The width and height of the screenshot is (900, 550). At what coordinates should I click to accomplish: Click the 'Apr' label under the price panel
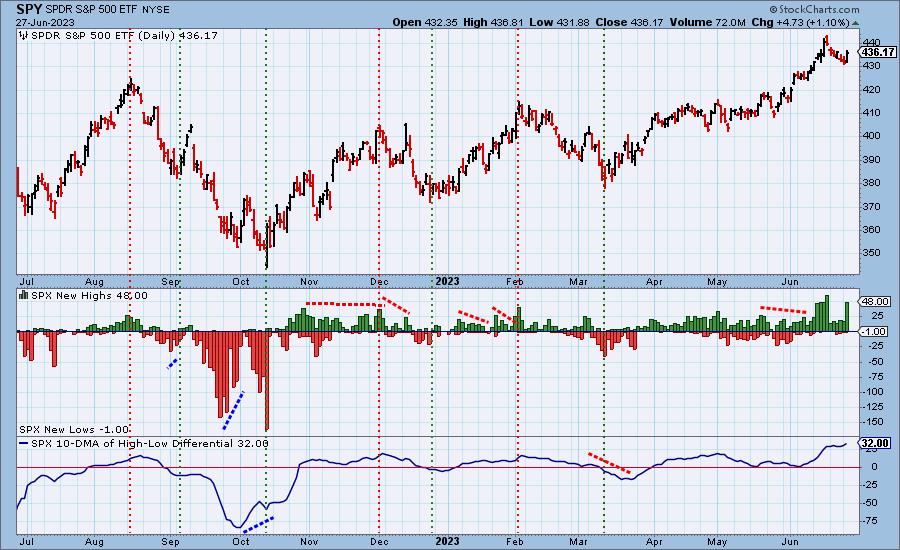(x=654, y=281)
